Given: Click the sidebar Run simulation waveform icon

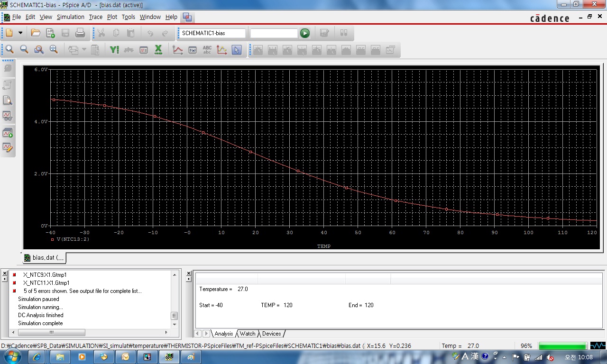Looking at the screenshot, I should pos(8,133).
